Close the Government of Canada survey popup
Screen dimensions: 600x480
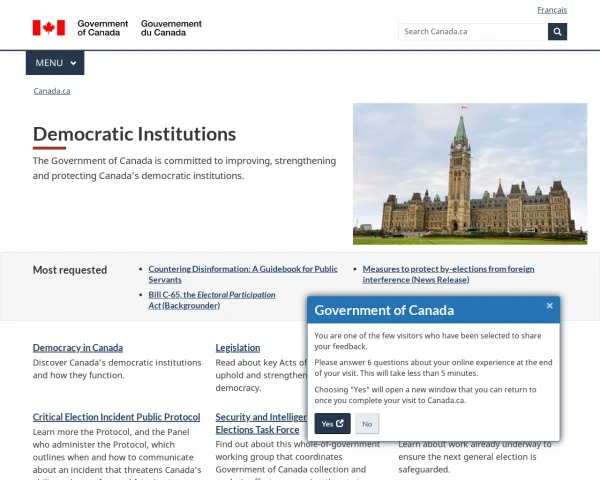point(549,305)
